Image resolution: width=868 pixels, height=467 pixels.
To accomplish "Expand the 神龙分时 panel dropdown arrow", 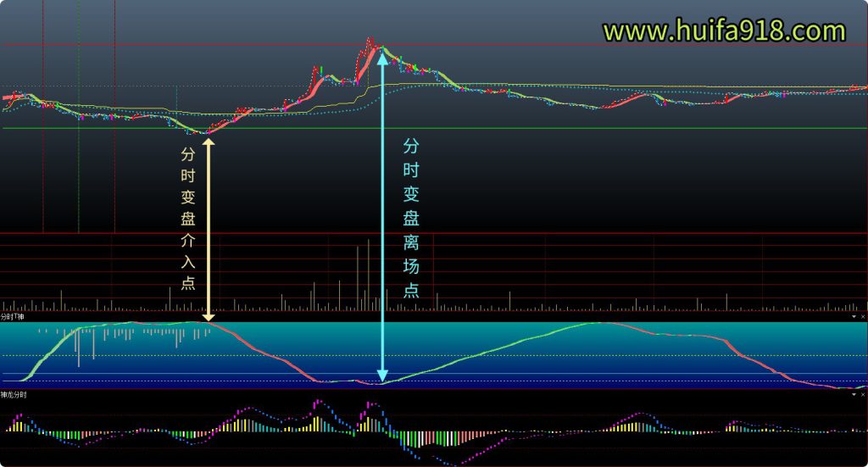I will coord(854,394).
